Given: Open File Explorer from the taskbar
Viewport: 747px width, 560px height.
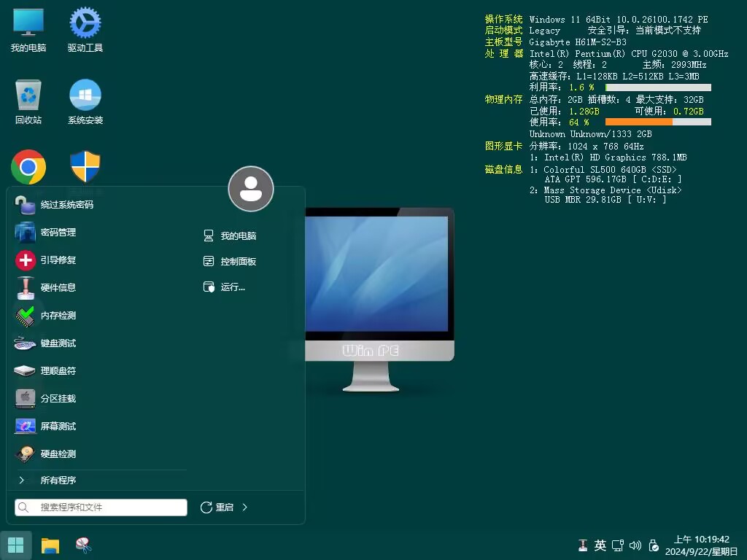Looking at the screenshot, I should (x=50, y=545).
